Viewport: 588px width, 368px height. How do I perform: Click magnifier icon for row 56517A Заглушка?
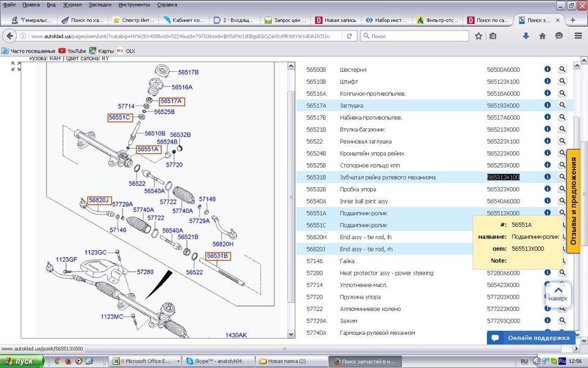(x=562, y=105)
